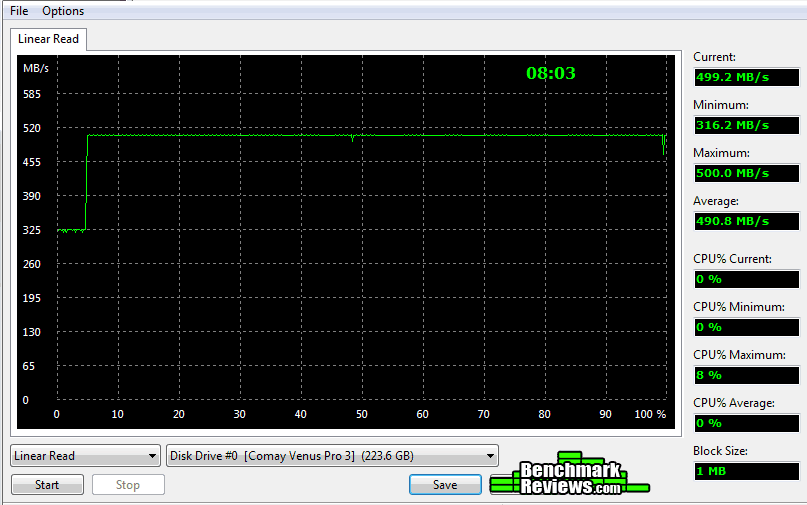Click the MB/s axis unit label
Image resolution: width=807 pixels, height=505 pixels.
[x=36, y=68]
